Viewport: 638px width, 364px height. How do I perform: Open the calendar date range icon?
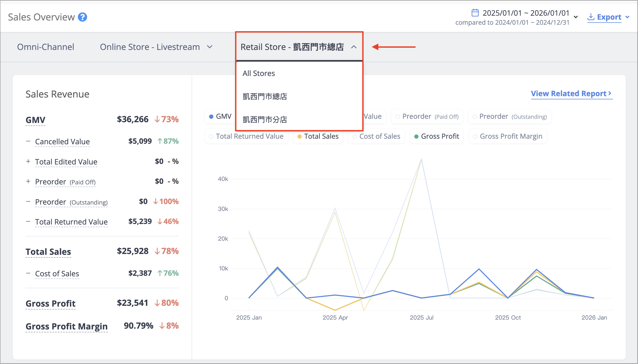(x=475, y=13)
